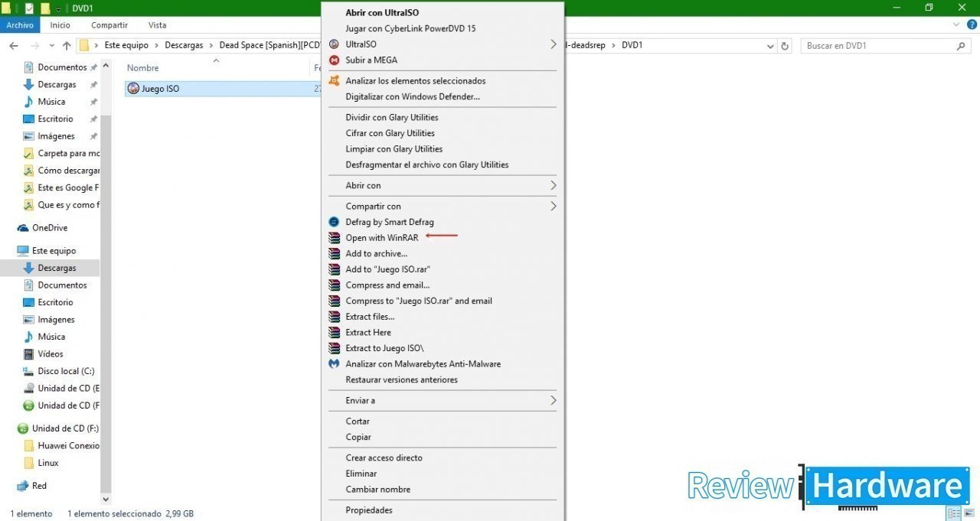Choose Copiar in context menu
Image resolution: width=980 pixels, height=521 pixels.
(358, 437)
